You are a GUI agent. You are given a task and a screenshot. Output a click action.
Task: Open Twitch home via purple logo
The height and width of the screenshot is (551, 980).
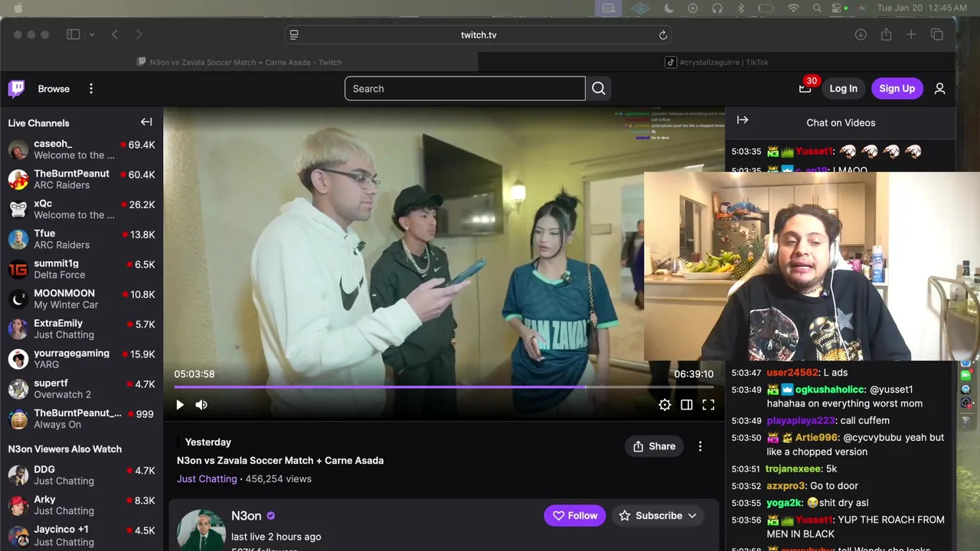tap(17, 89)
